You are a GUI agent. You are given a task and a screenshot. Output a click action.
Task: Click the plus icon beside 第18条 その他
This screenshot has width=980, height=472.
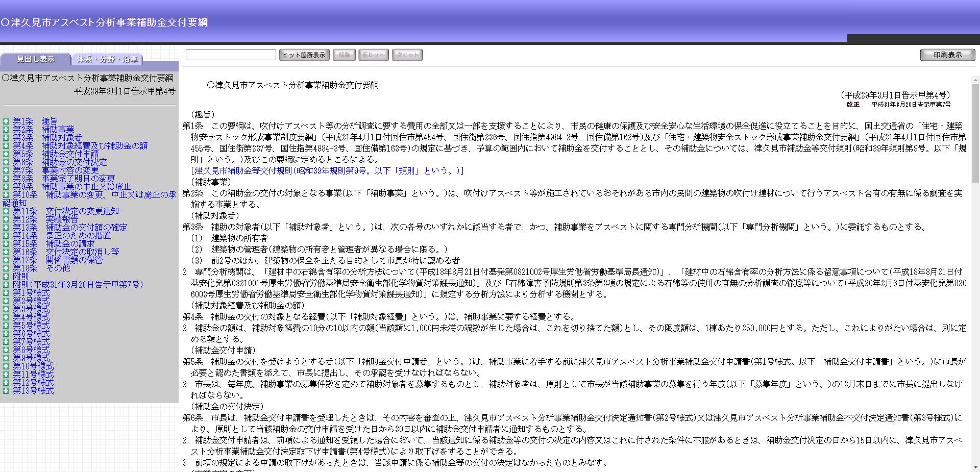tap(6, 268)
